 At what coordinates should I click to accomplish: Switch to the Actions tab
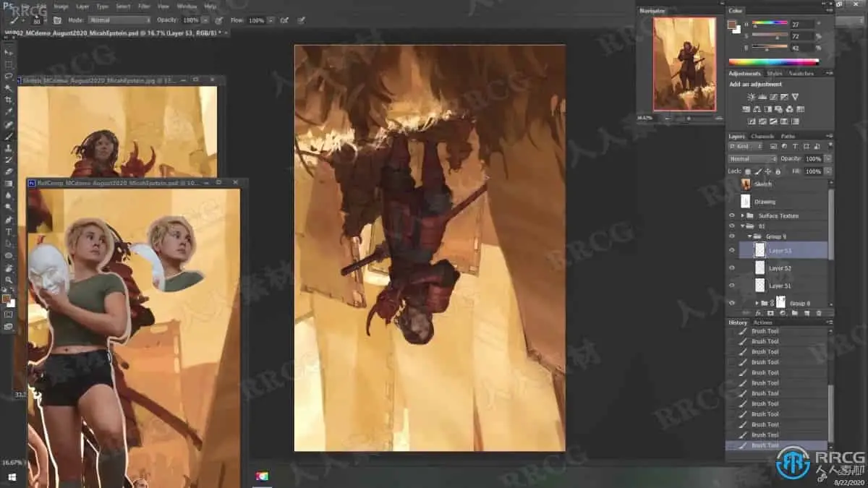tap(762, 322)
